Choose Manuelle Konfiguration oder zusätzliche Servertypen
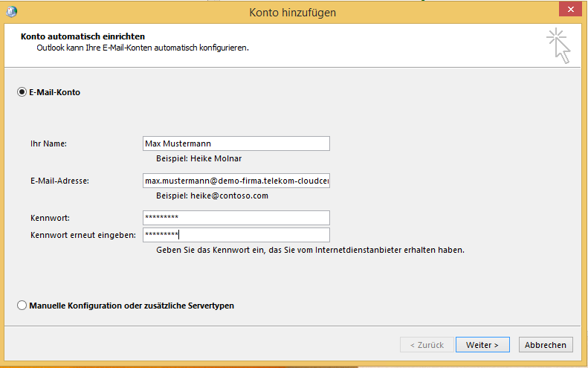588x368 pixels. point(22,306)
